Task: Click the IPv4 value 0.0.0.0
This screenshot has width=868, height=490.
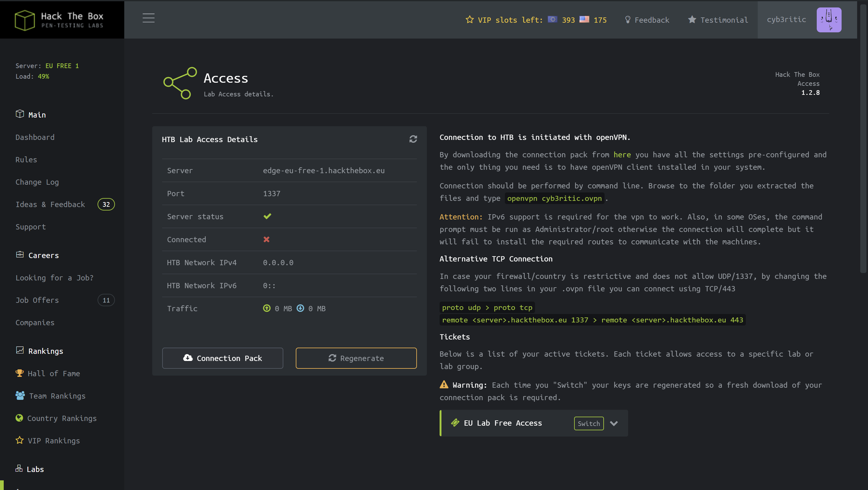Action: [278, 263]
